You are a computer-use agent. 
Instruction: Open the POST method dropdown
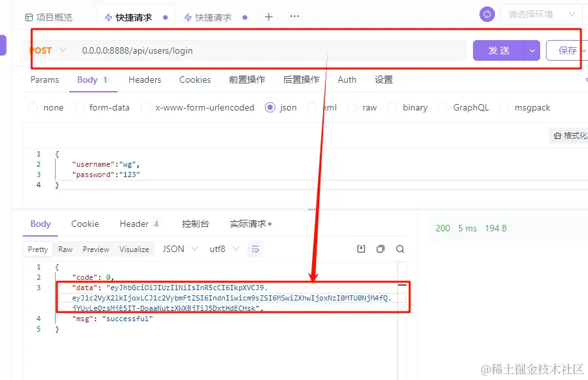[x=48, y=50]
